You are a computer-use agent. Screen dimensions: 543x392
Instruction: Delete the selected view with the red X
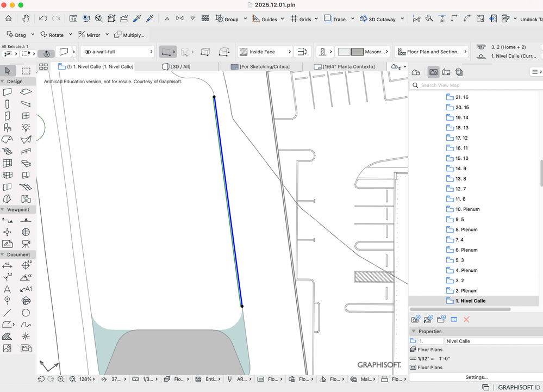click(466, 319)
